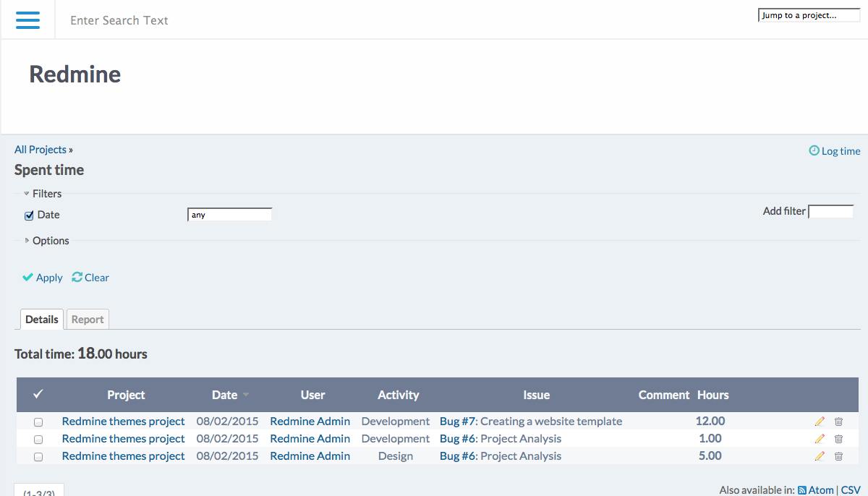Open the Date filter 'any' dropdown
The image size is (868, 496).
[x=229, y=214]
